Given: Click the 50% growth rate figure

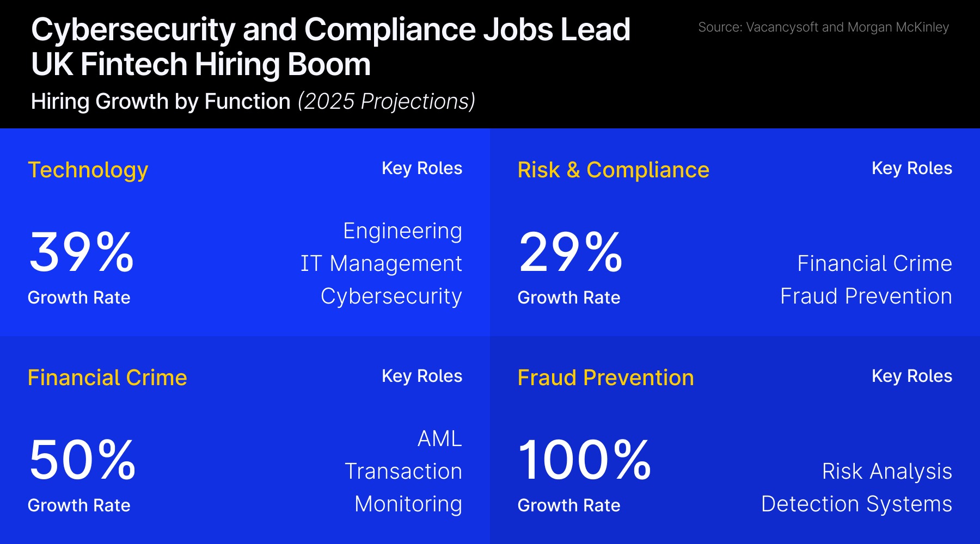Looking at the screenshot, I should [x=82, y=460].
